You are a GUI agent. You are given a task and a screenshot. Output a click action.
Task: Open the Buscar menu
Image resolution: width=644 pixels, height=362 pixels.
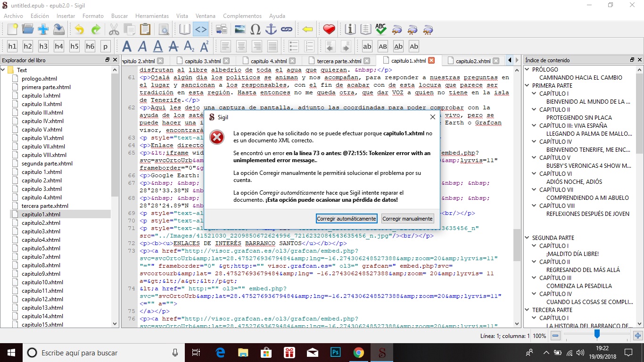click(x=119, y=16)
